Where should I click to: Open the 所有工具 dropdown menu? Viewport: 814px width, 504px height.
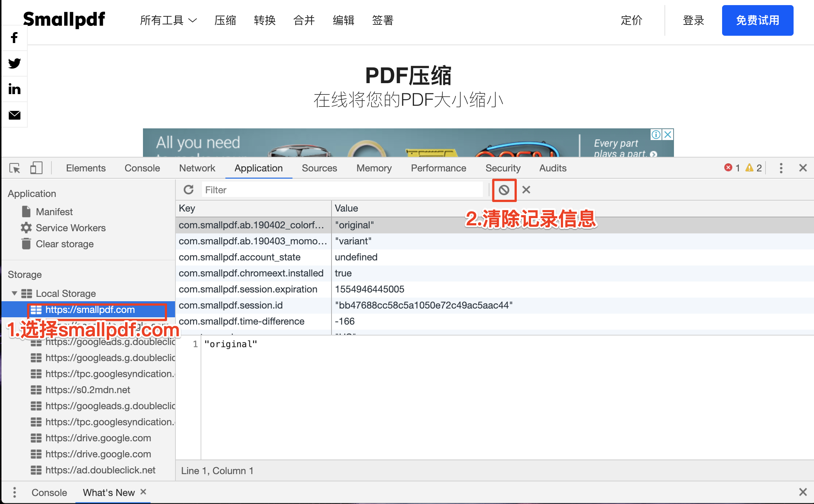tap(168, 20)
